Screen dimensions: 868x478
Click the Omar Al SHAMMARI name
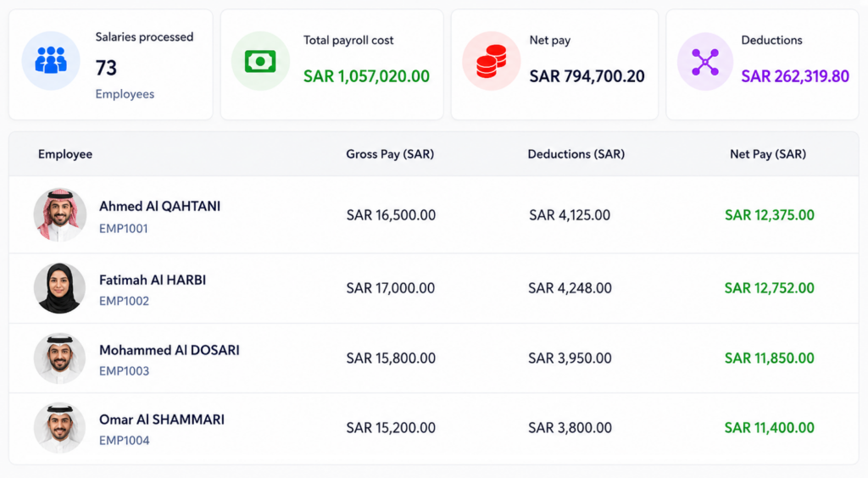click(162, 420)
